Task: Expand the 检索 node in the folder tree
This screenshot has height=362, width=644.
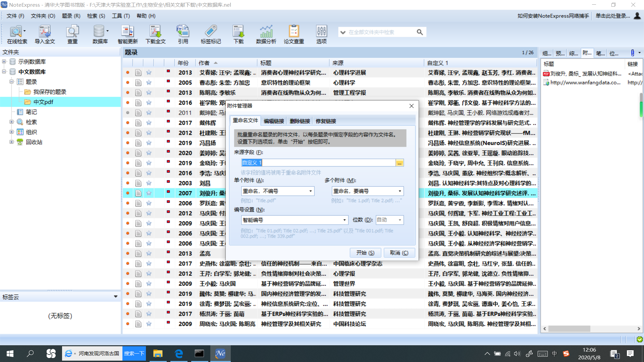Action: [11, 122]
